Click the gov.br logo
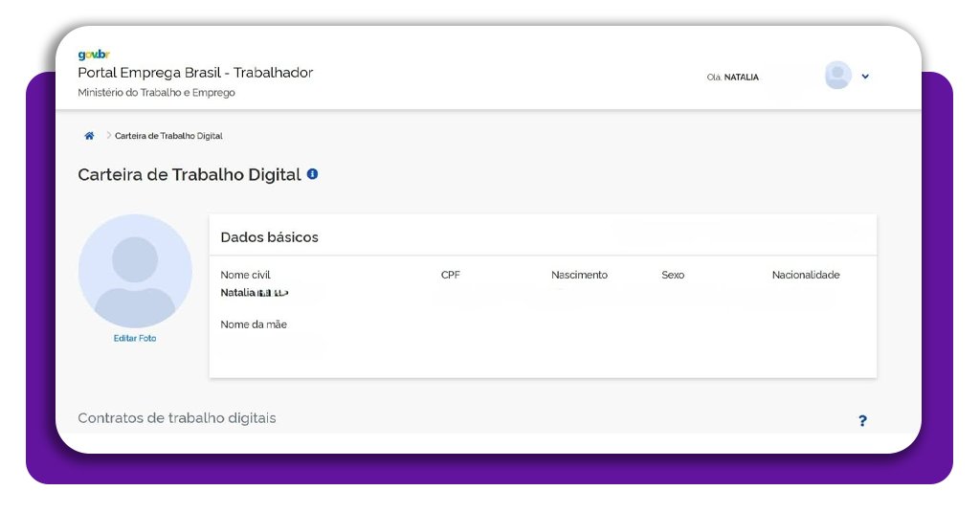The width and height of the screenshot is (980, 513). (x=94, y=55)
